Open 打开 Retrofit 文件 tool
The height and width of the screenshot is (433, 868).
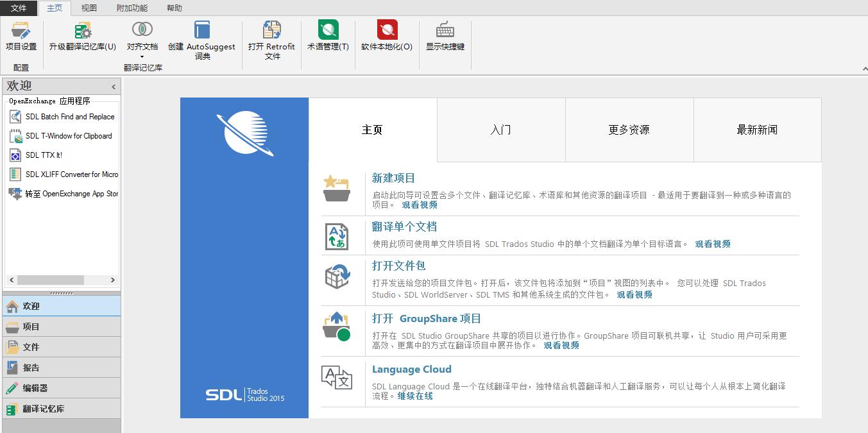(x=271, y=37)
